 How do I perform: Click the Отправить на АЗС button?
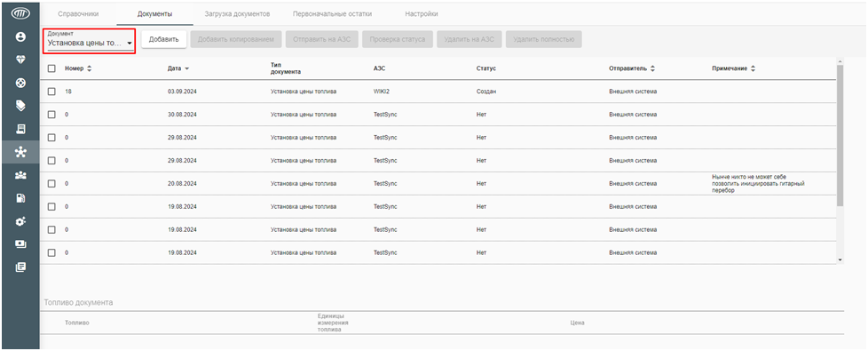tap(322, 39)
